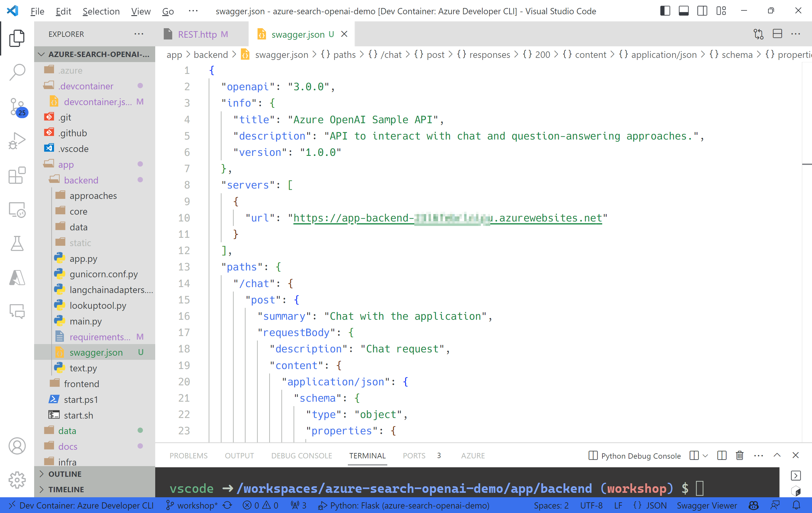Open Run and Debug view

pos(17,141)
